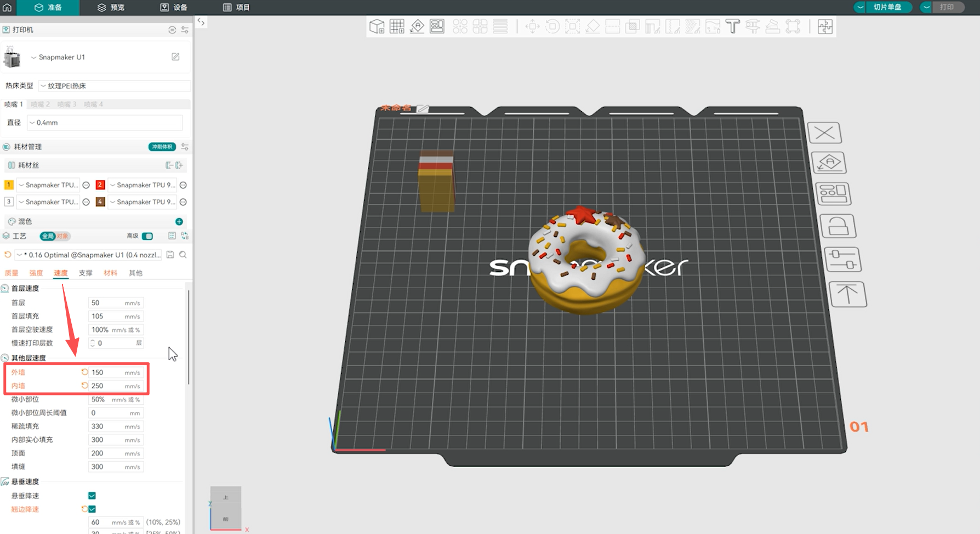The width and height of the screenshot is (980, 534).
Task: Uncheck the 翘边降速 checkbox
Action: 92,509
